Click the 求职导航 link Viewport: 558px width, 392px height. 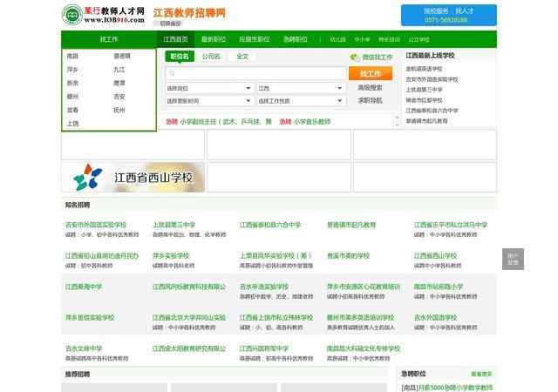tap(370, 100)
